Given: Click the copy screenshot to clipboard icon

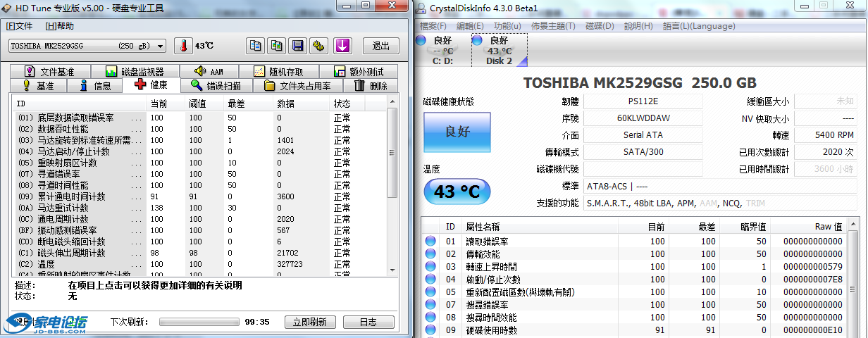Looking at the screenshot, I should coord(277,46).
